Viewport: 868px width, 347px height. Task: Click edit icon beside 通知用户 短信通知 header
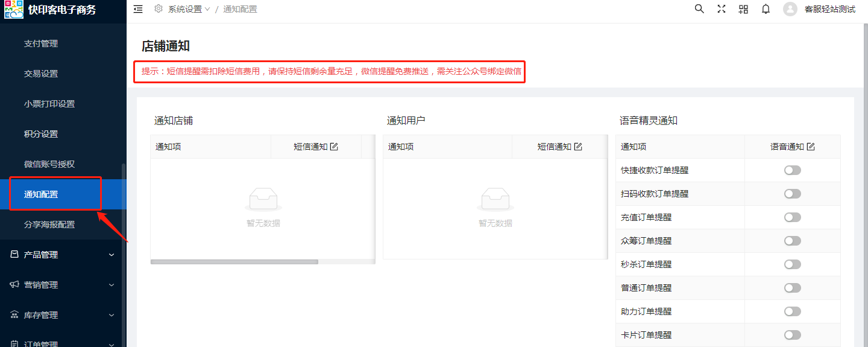[578, 147]
